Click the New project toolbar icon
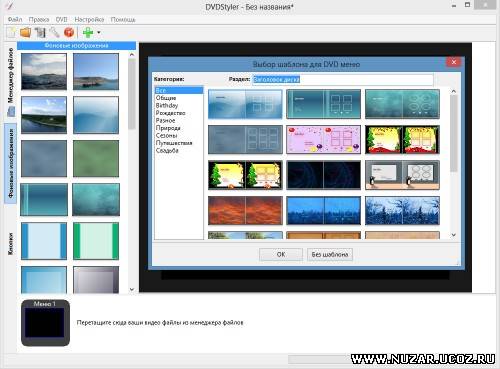This screenshot has height=369, width=500. (x=11, y=32)
